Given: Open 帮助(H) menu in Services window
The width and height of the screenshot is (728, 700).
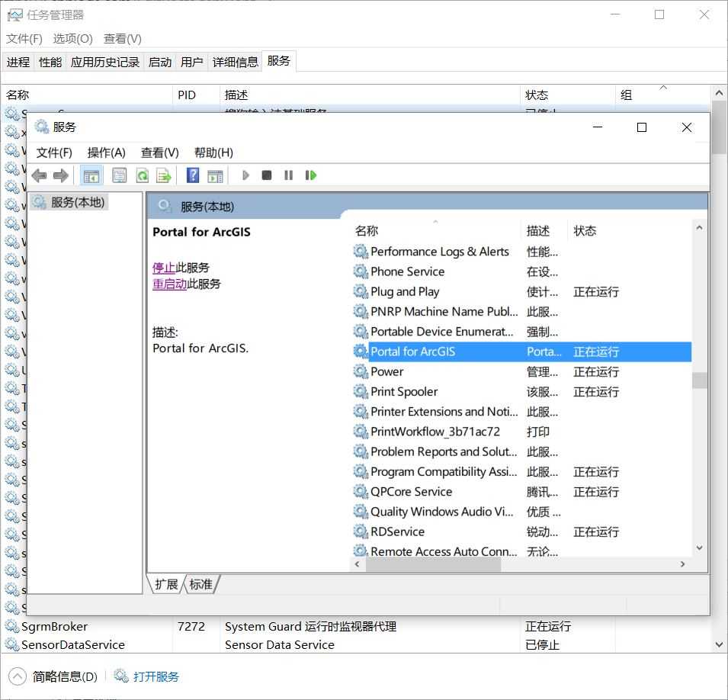Looking at the screenshot, I should pos(213,153).
